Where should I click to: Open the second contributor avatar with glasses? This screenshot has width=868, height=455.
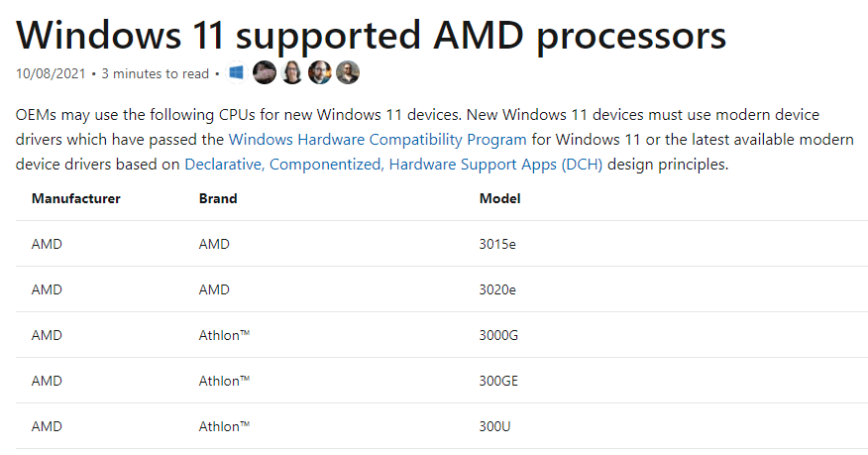(x=291, y=72)
